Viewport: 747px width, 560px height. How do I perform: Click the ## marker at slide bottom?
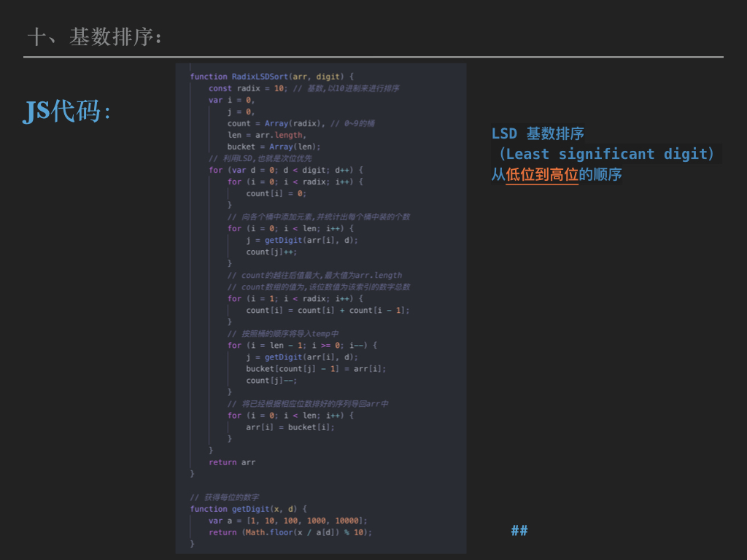[519, 530]
